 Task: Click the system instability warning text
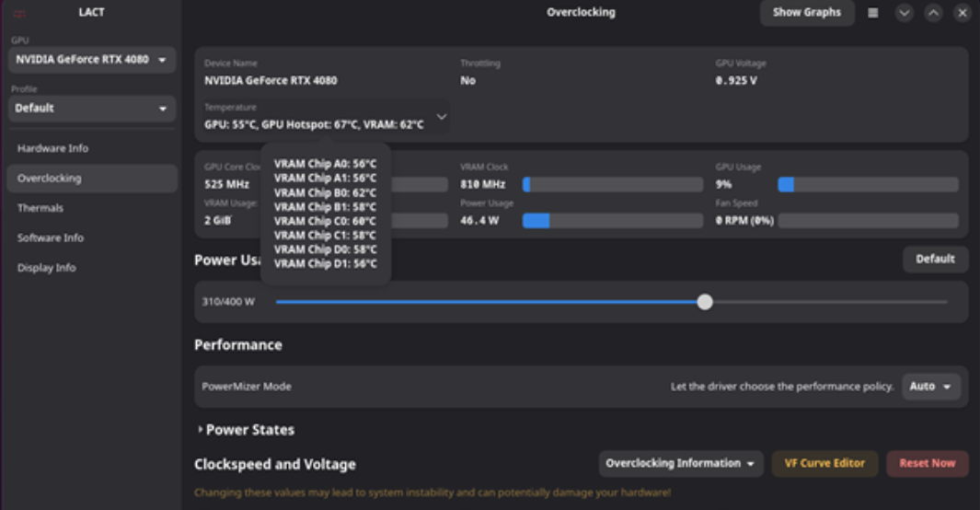[432, 493]
